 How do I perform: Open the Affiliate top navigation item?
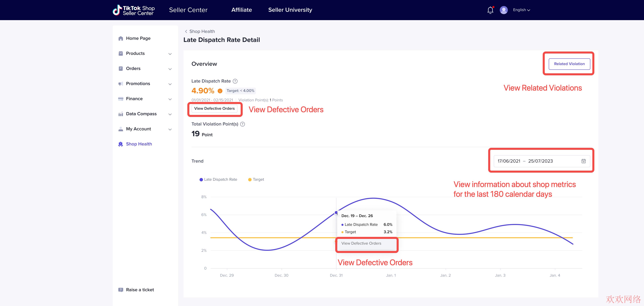click(x=241, y=10)
